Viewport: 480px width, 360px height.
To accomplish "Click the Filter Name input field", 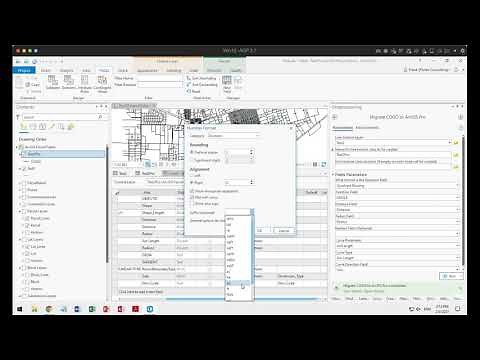I will (x=160, y=78).
